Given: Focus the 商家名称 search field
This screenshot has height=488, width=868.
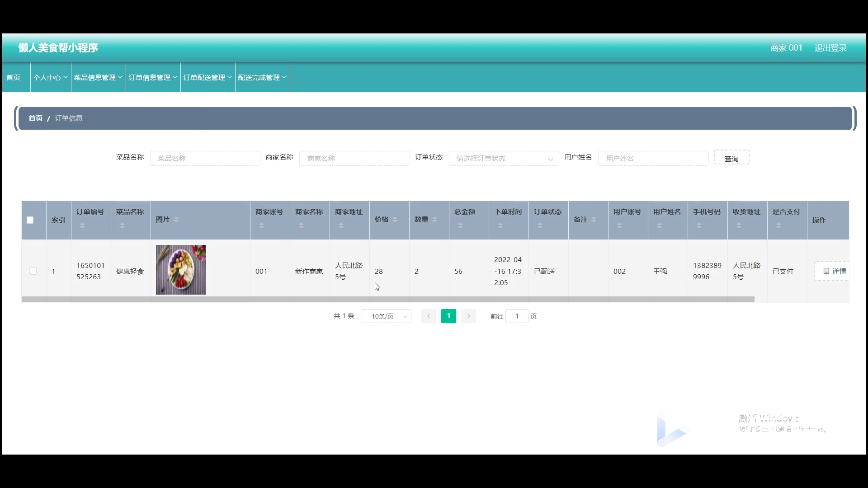Looking at the screenshot, I should pyautogui.click(x=354, y=159).
